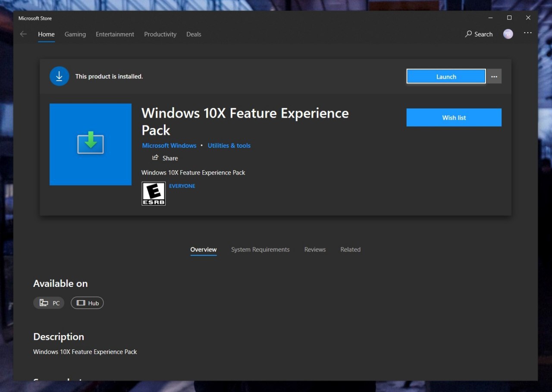Open more options next to Launch
The width and height of the screenshot is (552, 392).
tap(494, 76)
